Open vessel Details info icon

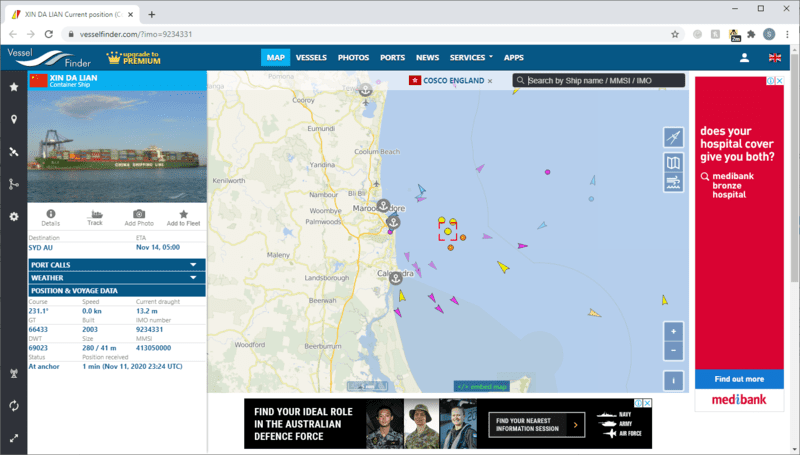tap(51, 218)
